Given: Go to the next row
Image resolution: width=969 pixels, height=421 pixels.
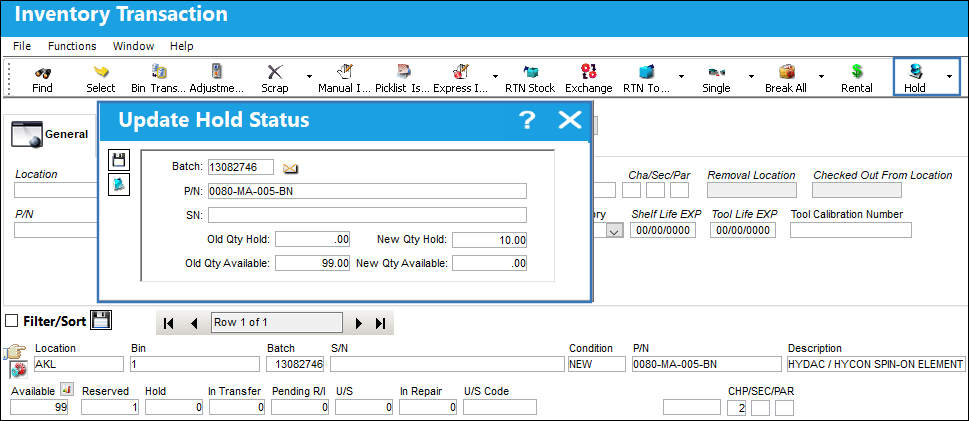Looking at the screenshot, I should click(x=357, y=323).
